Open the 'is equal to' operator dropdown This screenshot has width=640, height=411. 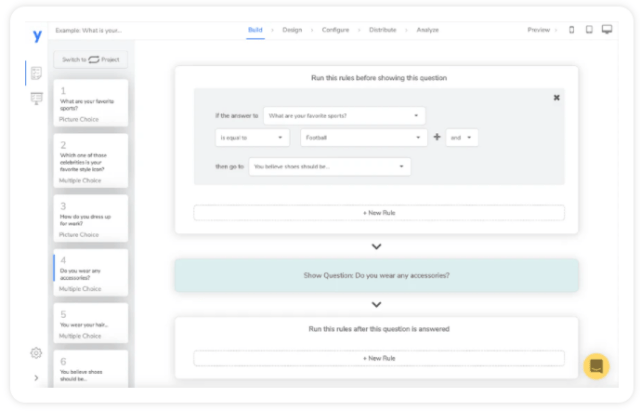[x=252, y=138]
